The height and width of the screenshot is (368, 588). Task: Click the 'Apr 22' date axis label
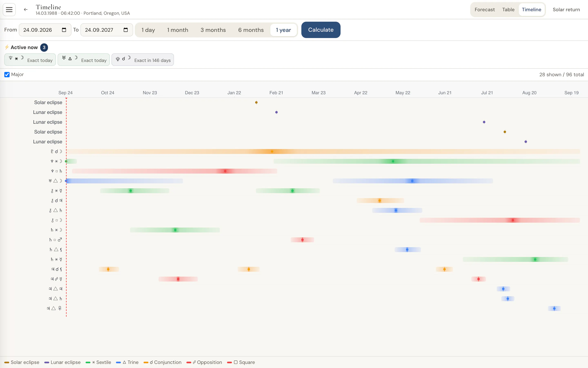[361, 93]
